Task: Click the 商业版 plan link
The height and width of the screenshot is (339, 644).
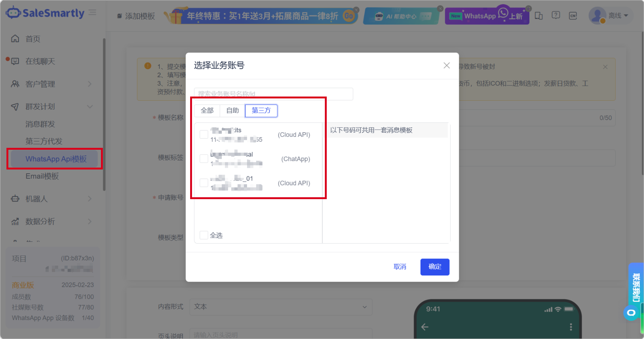Action: click(23, 285)
